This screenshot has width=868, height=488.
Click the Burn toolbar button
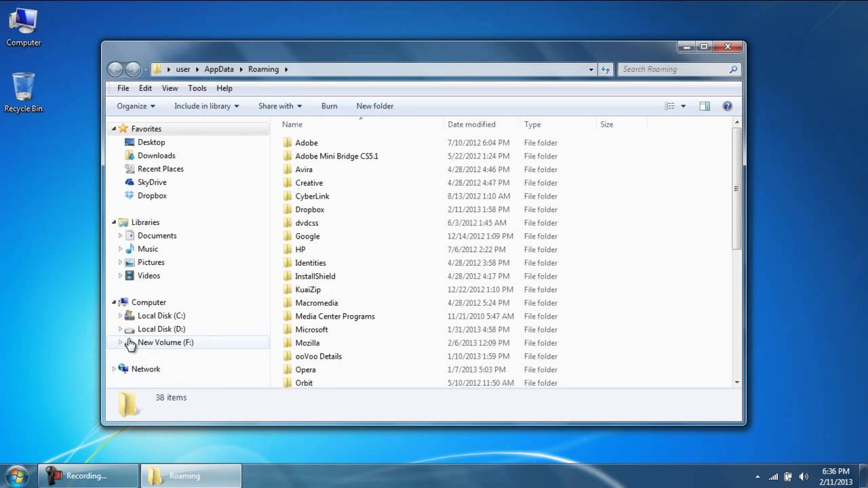[329, 106]
